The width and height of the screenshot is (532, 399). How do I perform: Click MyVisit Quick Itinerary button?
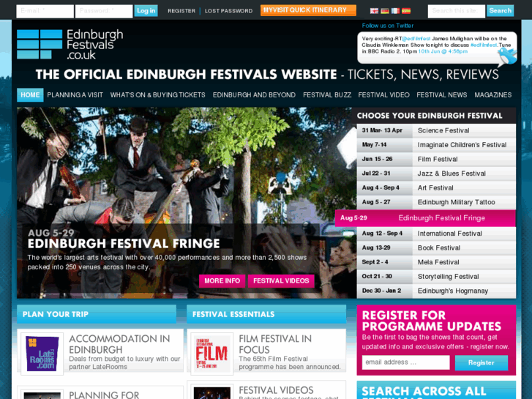coord(308,10)
